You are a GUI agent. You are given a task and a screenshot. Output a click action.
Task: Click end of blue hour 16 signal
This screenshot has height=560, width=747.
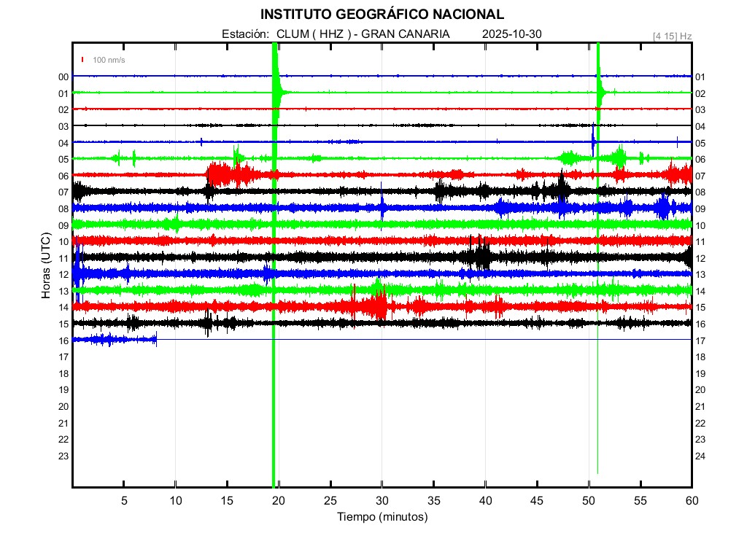[156, 339]
